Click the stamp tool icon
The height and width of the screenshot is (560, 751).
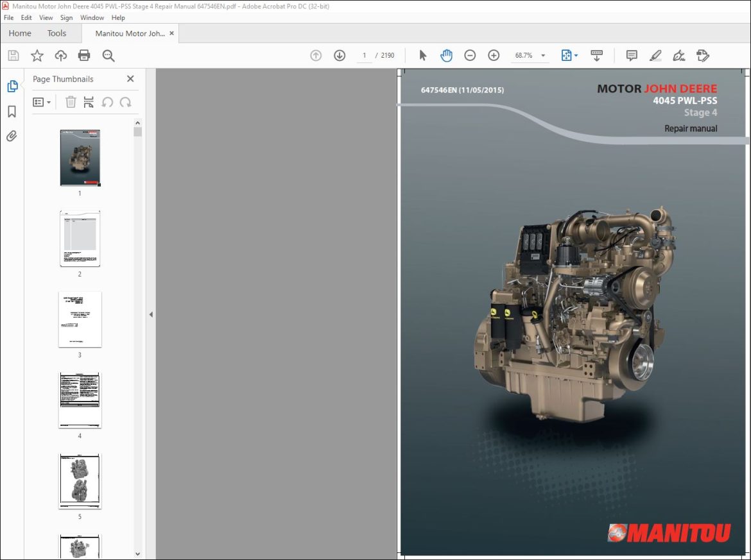703,56
